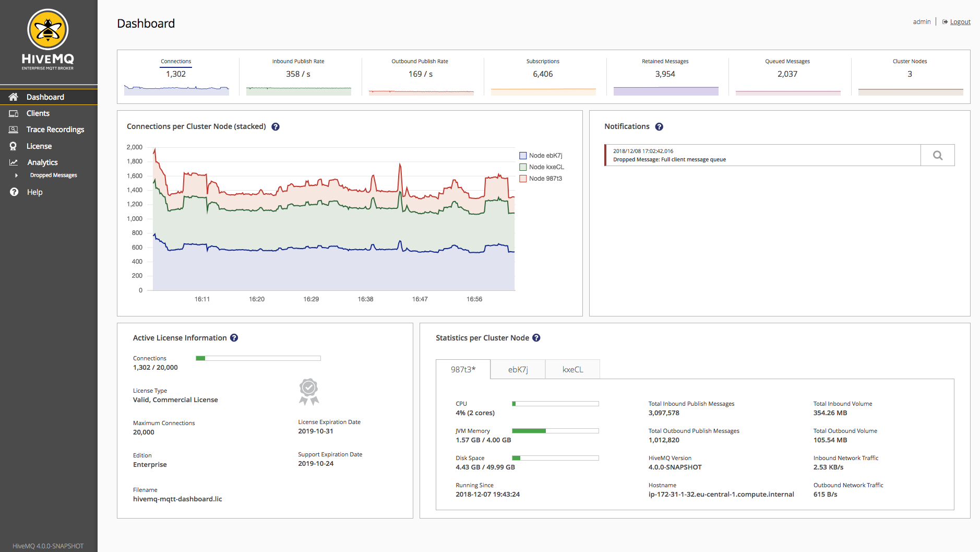Click the Disk Space usage bar

point(555,458)
